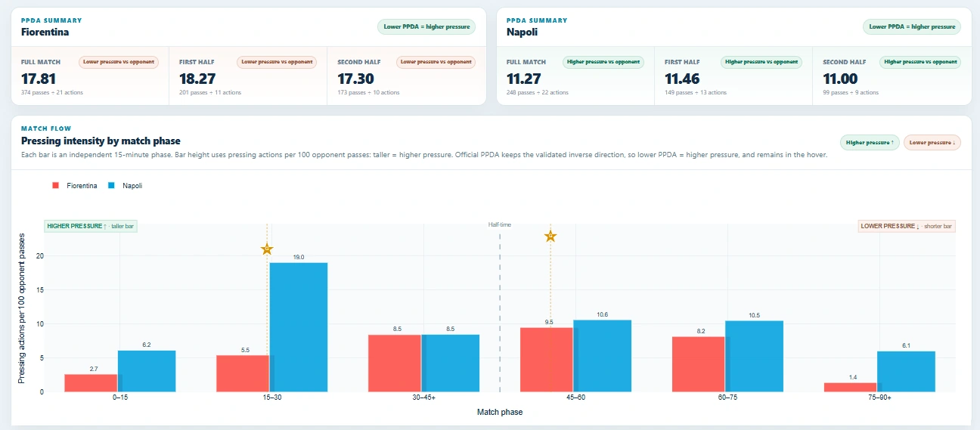The image size is (980, 430).
Task: Click the 'Fiorentina' team name in PPDA summary
Action: tap(45, 32)
